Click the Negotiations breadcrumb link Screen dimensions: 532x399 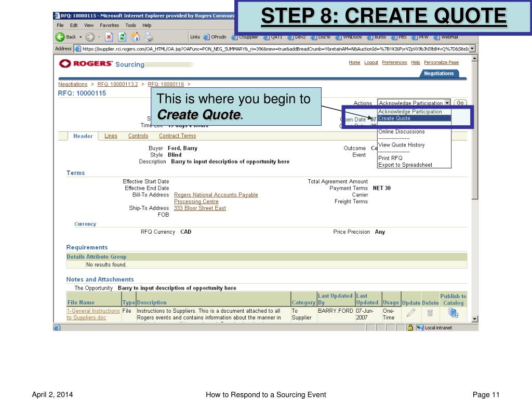(x=73, y=84)
